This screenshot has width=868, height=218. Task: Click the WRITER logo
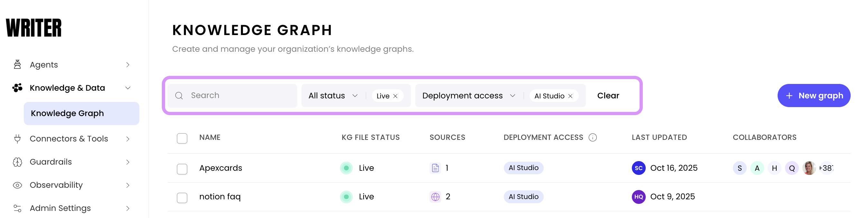(34, 28)
